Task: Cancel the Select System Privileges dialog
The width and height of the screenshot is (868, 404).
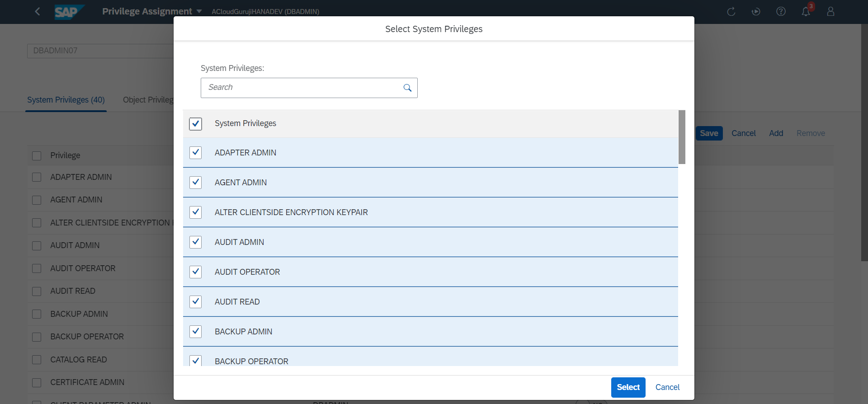Action: 667,387
